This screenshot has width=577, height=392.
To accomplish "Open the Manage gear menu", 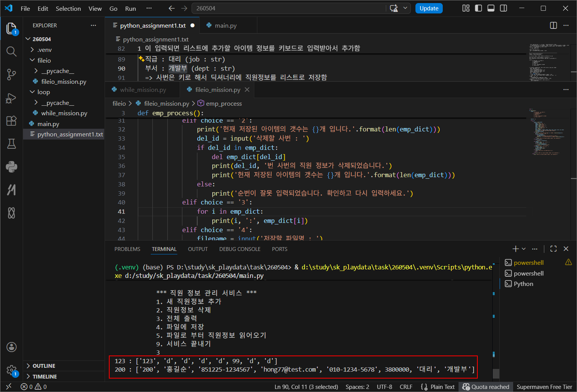I will point(12,370).
